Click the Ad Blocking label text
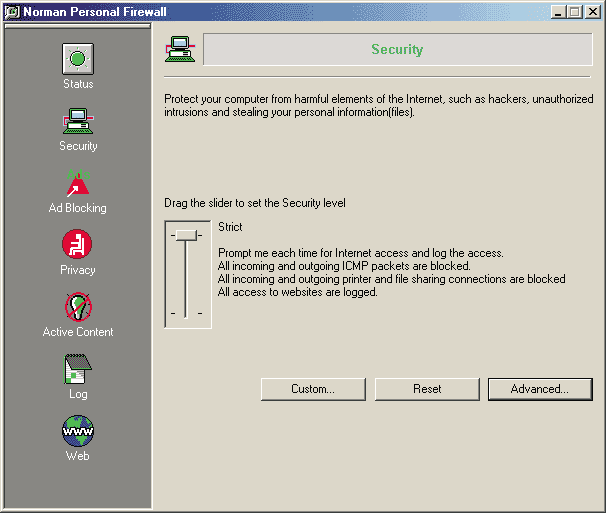606x513 pixels. (x=78, y=208)
